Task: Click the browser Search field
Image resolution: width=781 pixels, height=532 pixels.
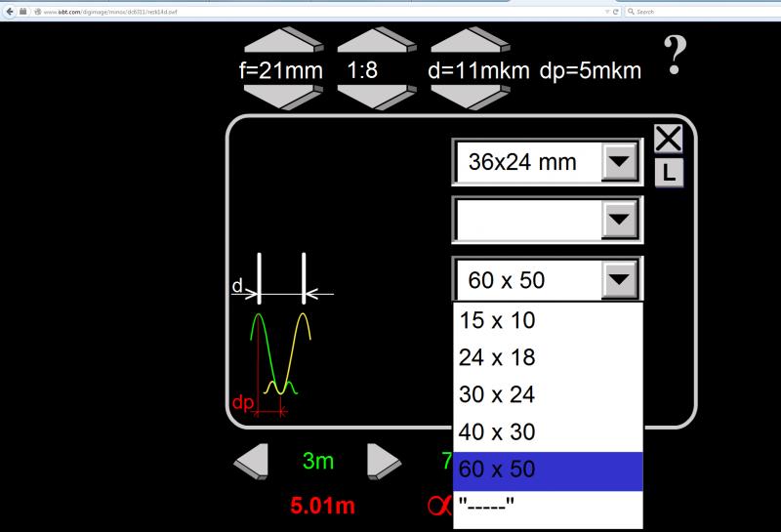Action: click(702, 12)
